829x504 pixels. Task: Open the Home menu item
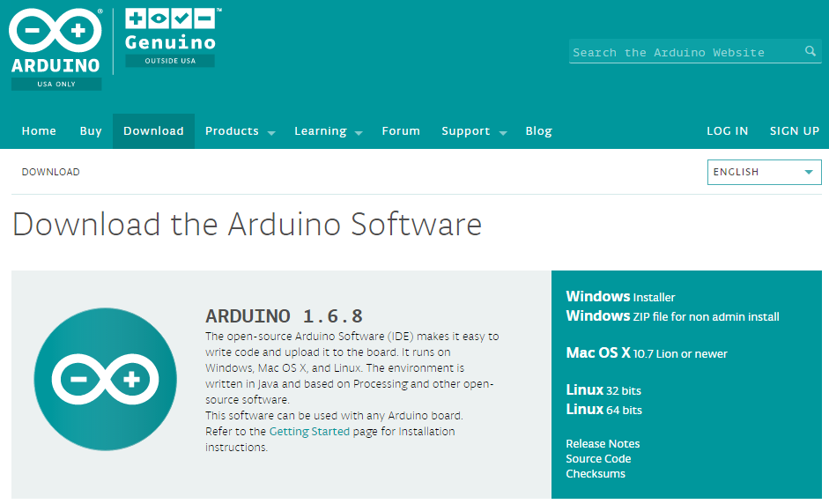click(x=39, y=130)
